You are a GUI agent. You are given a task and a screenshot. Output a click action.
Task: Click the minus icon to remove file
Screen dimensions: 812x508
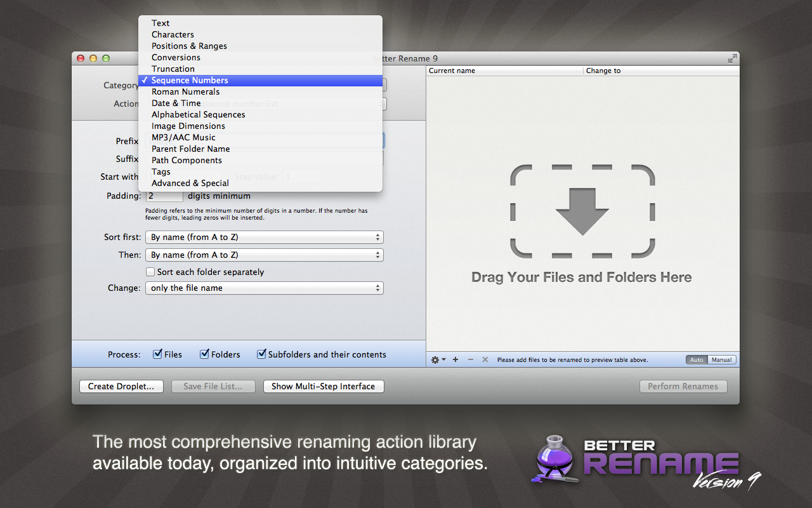click(x=470, y=359)
